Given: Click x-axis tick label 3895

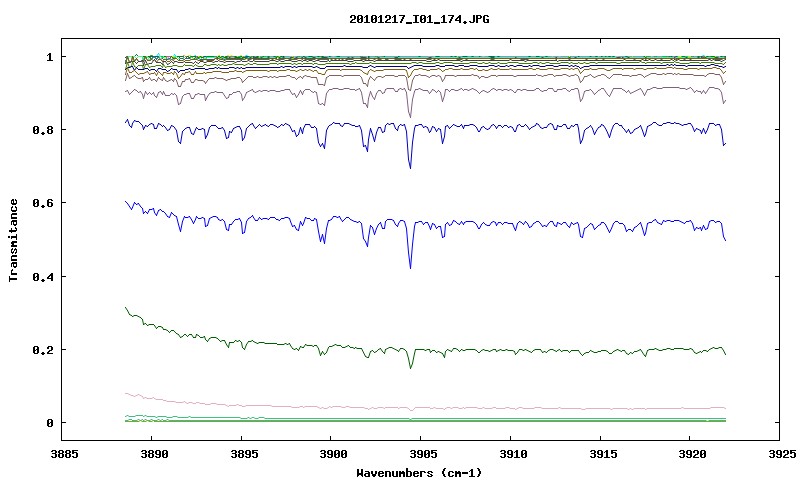Looking at the screenshot, I should (243, 454).
